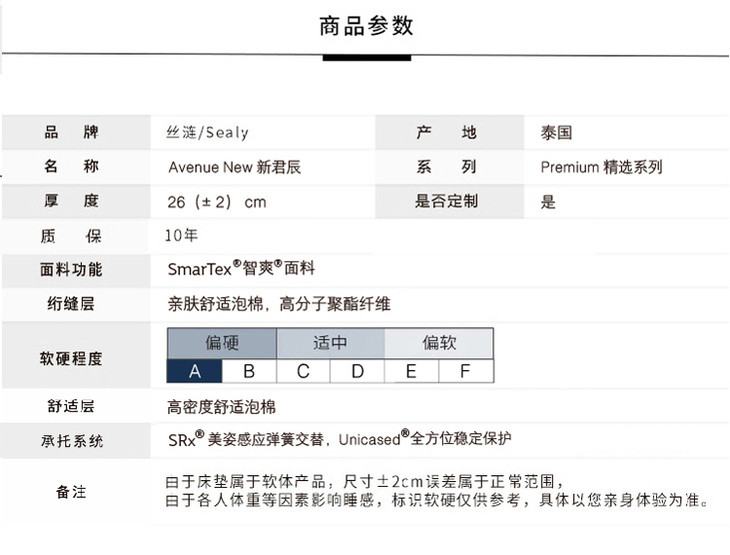Screen dimensions: 730x555
Task: Click the 商品参数 heading
Action: coord(366,26)
